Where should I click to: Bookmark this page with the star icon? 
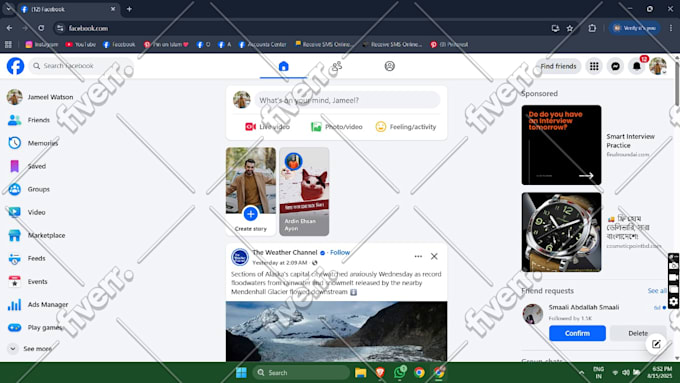(569, 28)
